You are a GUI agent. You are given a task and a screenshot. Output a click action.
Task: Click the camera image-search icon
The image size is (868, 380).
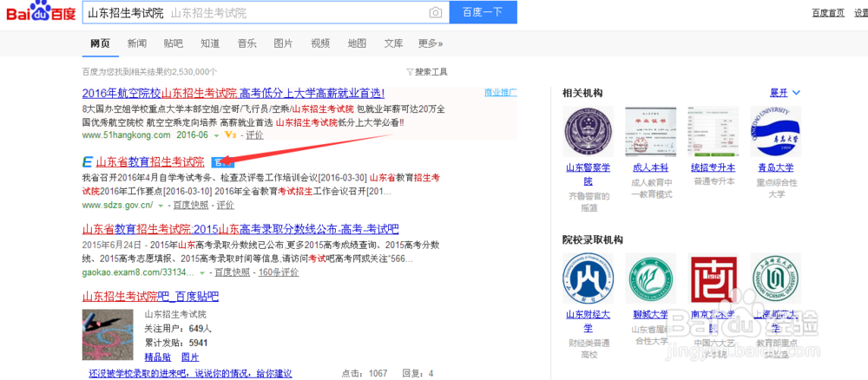pos(436,13)
